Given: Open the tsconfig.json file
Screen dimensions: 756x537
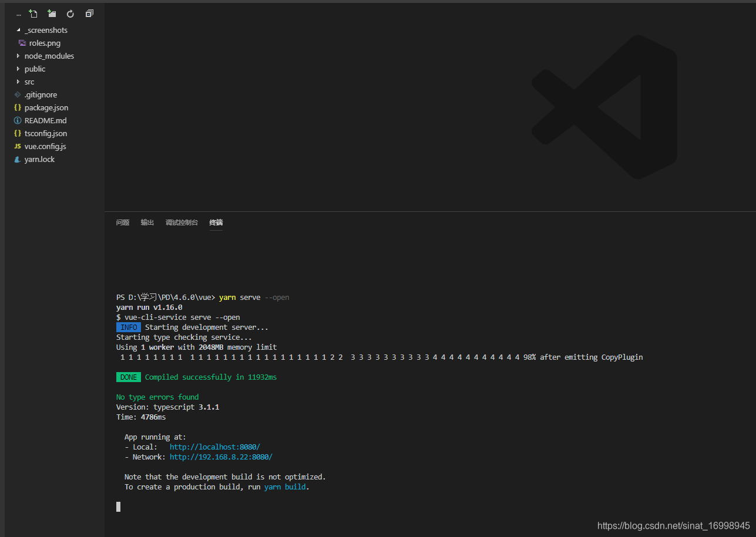Looking at the screenshot, I should (46, 133).
